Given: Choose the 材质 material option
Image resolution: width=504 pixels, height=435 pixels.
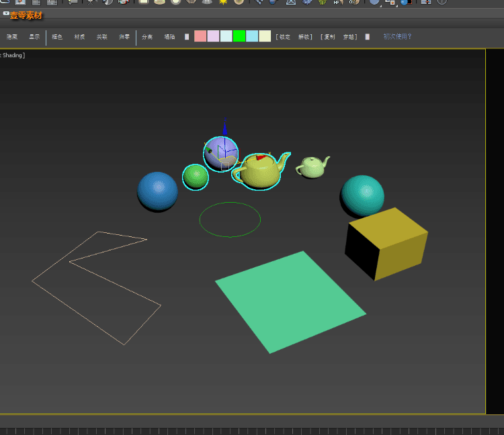Looking at the screenshot, I should pyautogui.click(x=79, y=37).
